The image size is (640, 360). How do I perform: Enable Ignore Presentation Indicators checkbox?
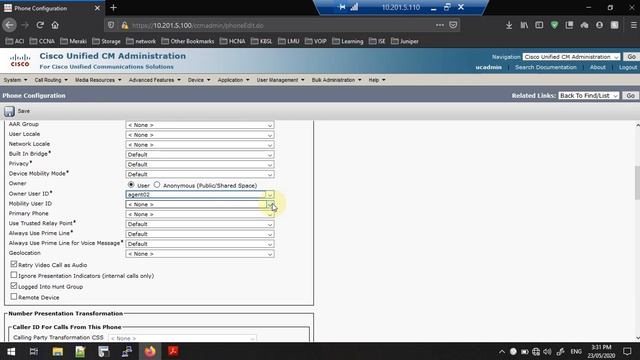point(14,275)
